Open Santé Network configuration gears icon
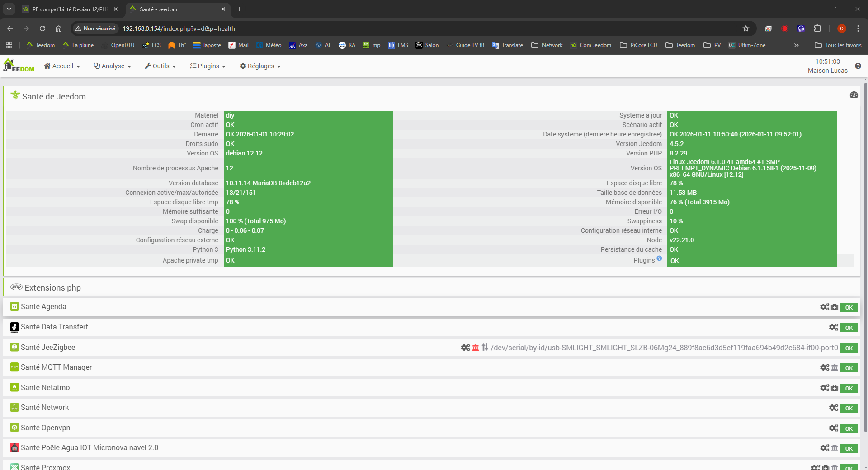 834,408
